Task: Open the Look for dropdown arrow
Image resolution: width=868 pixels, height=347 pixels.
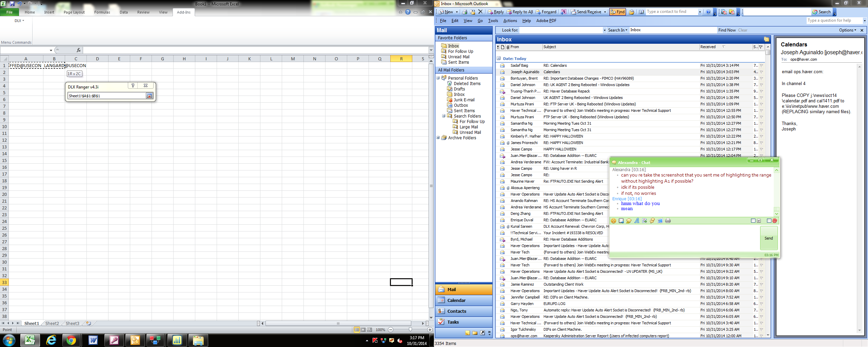Action: pos(604,30)
